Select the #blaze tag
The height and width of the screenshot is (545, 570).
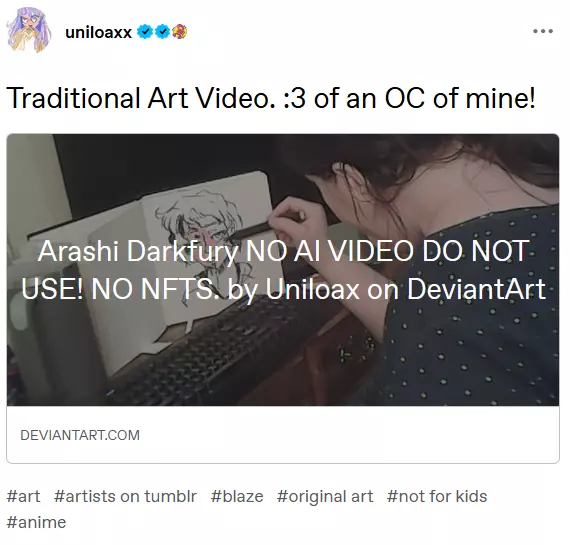(x=237, y=496)
